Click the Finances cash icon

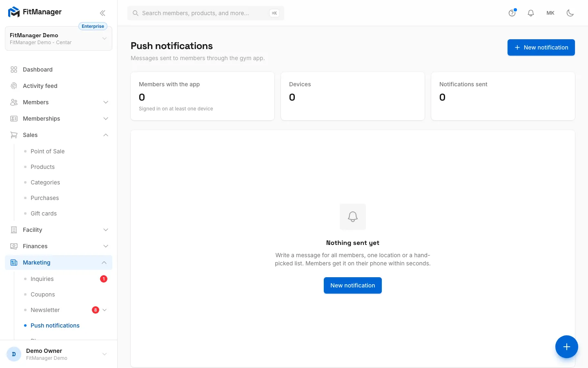tap(14, 246)
